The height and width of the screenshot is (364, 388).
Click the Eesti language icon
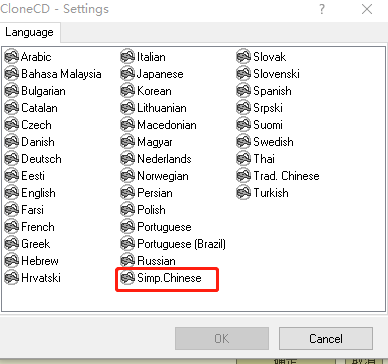pos(12,176)
